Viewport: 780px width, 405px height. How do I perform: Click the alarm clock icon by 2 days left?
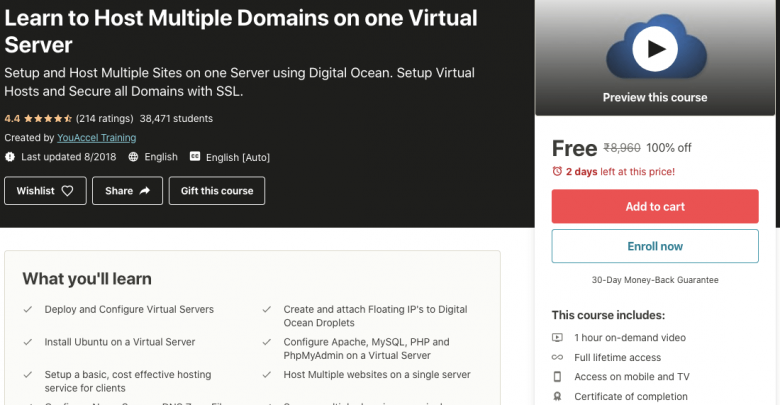[x=557, y=171]
